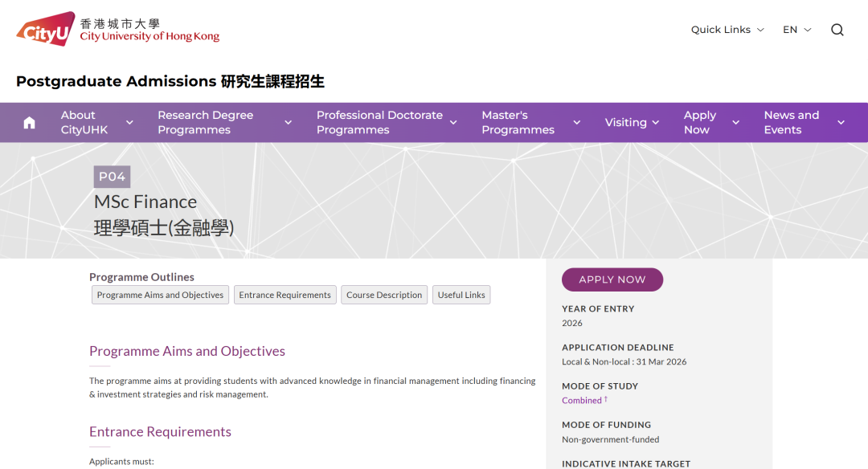Open the Entrance Requirements outline link
Image resolution: width=868 pixels, height=469 pixels.
point(285,295)
